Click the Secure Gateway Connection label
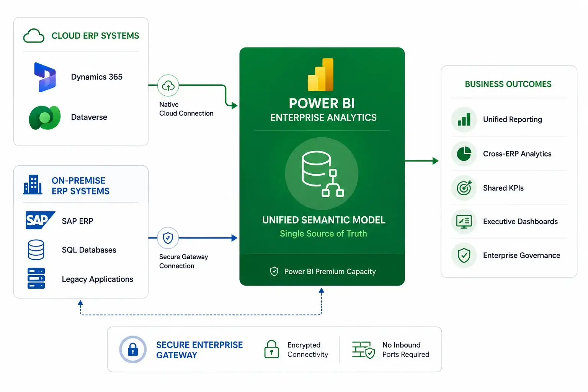This screenshot has width=588, height=392. 184,261
